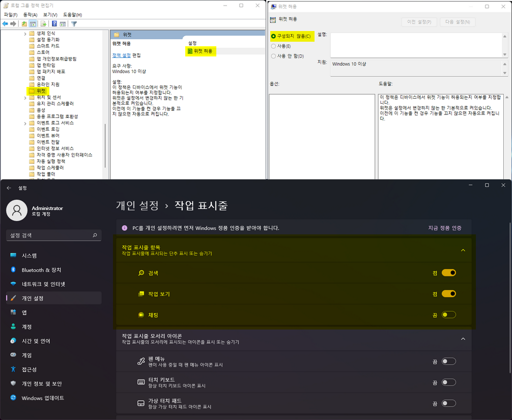Click 설명 box scroll down arrow
512x420 pixels.
pyautogui.click(x=505, y=54)
